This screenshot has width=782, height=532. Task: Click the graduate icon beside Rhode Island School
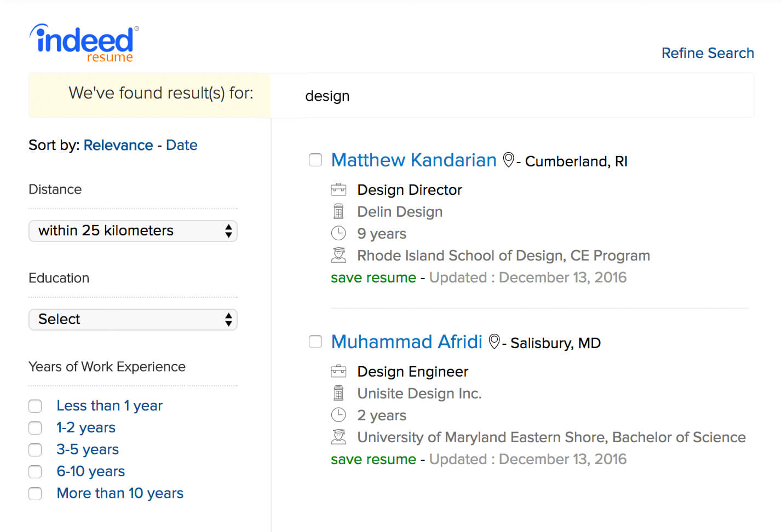[x=338, y=255]
